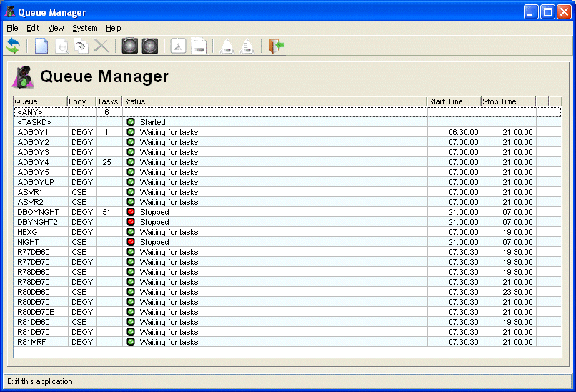This screenshot has width=576, height=392.
Task: Select the HEXG queue row
Action: pyautogui.click(x=28, y=232)
